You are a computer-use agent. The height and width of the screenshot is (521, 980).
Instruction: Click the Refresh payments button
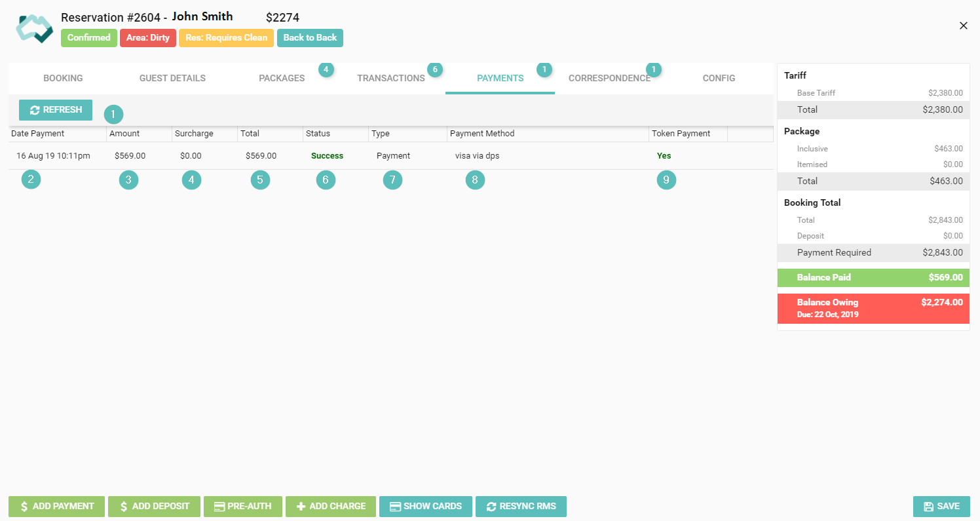pos(56,110)
